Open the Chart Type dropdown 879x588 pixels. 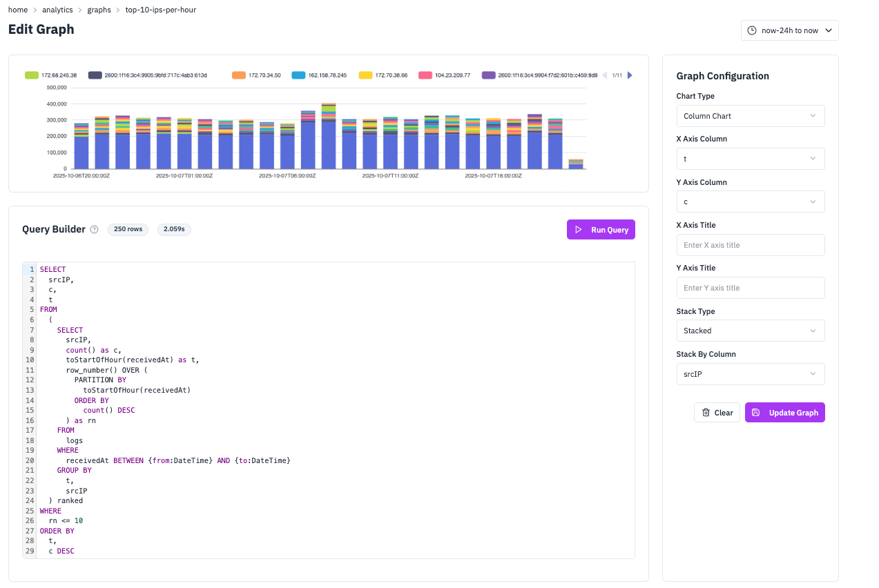750,116
